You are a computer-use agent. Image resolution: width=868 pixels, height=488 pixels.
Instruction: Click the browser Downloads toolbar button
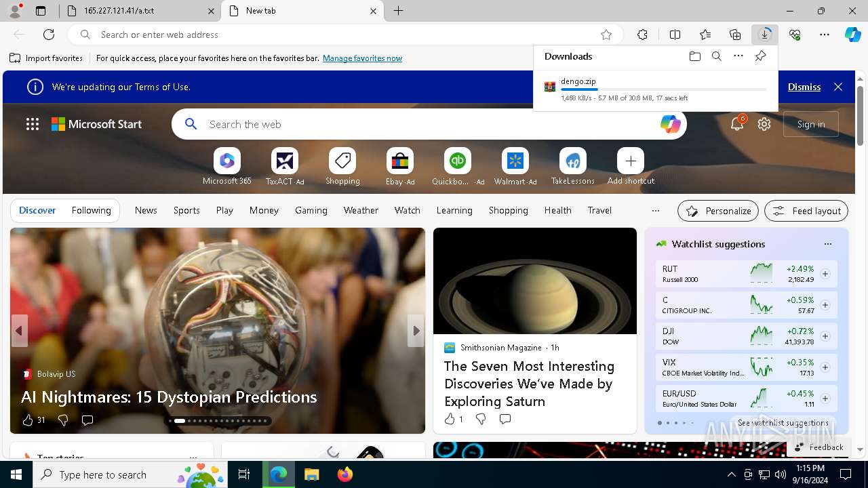click(x=765, y=35)
